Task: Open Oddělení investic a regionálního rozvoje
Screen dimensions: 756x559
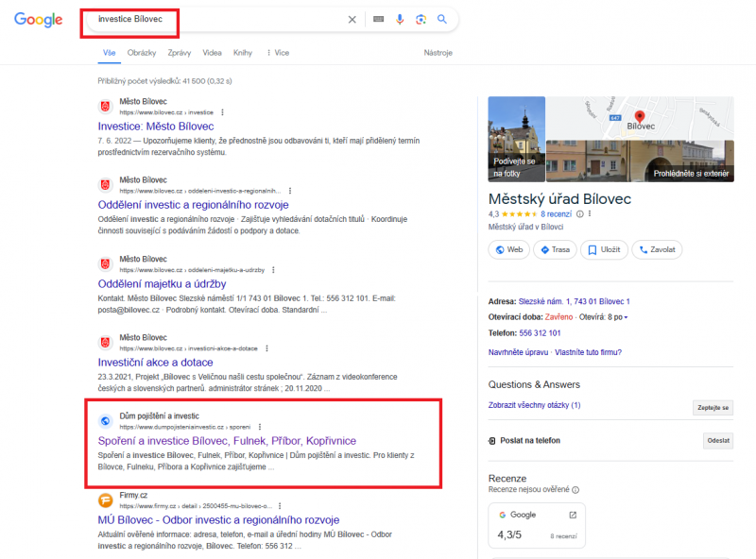Action: pos(194,205)
